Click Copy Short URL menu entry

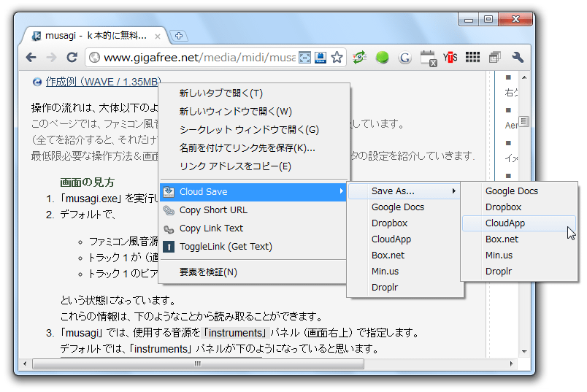point(253,210)
